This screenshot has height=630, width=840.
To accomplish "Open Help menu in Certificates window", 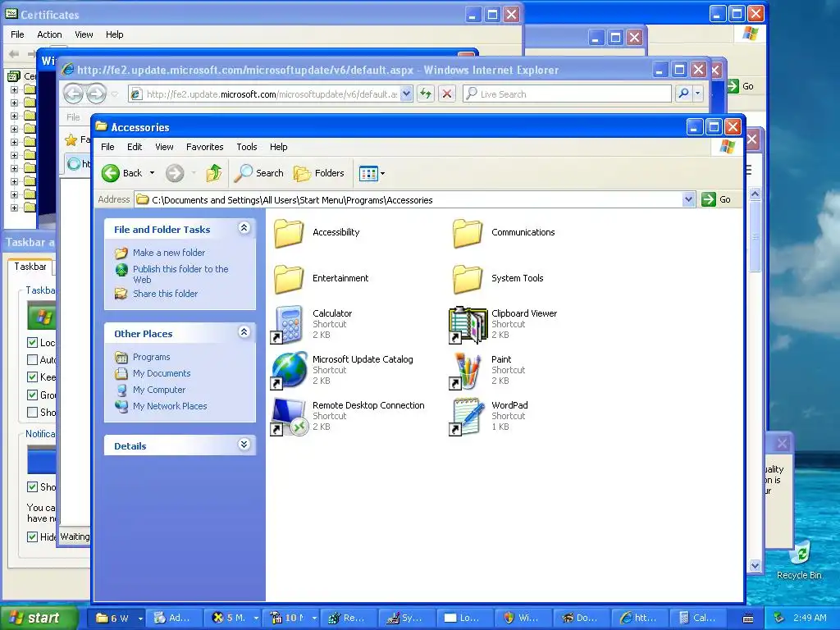I will (x=115, y=34).
